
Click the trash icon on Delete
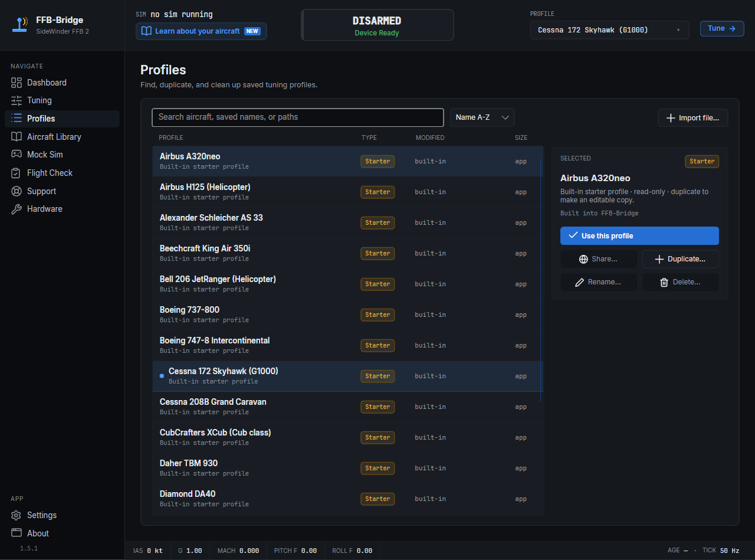click(x=664, y=282)
